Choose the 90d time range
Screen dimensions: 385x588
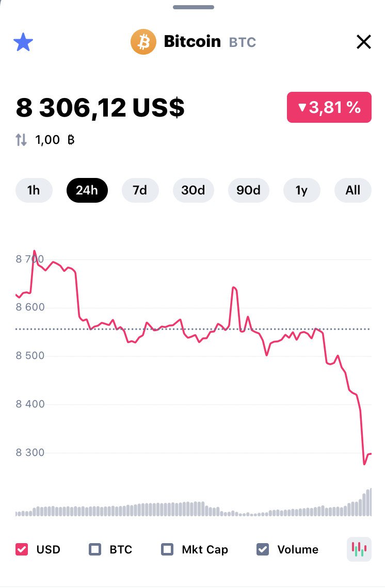(248, 190)
